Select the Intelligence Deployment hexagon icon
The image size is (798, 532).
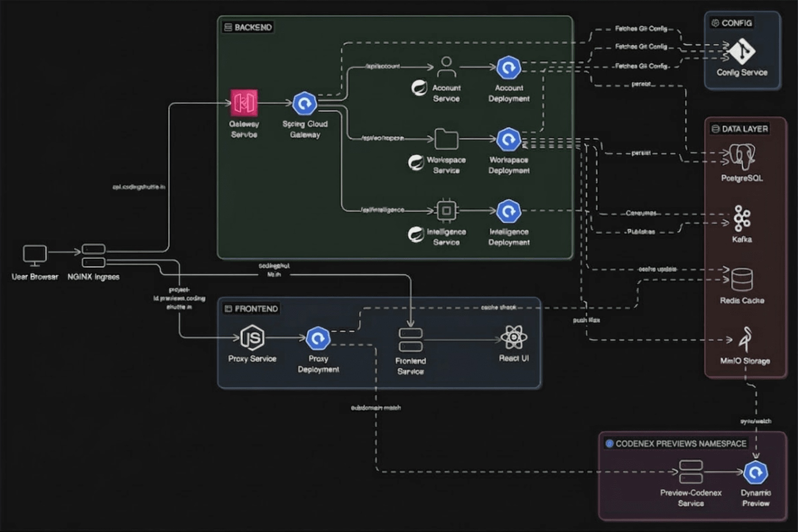click(x=509, y=211)
